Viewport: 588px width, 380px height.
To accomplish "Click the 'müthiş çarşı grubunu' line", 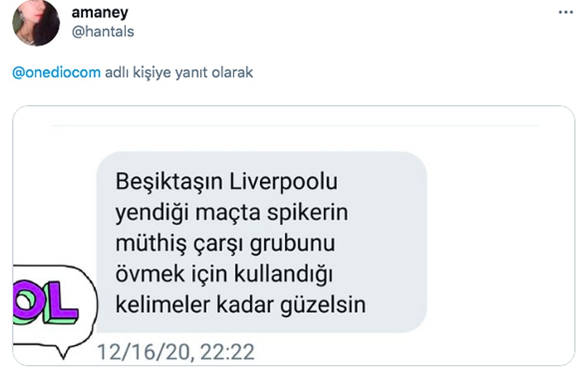I will (225, 244).
